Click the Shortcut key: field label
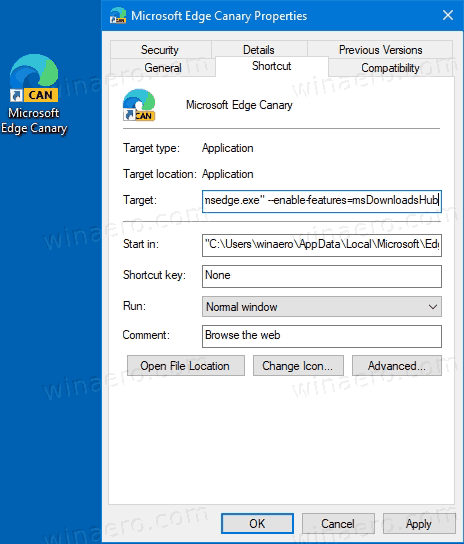Image resolution: width=464 pixels, height=544 pixels. (154, 275)
